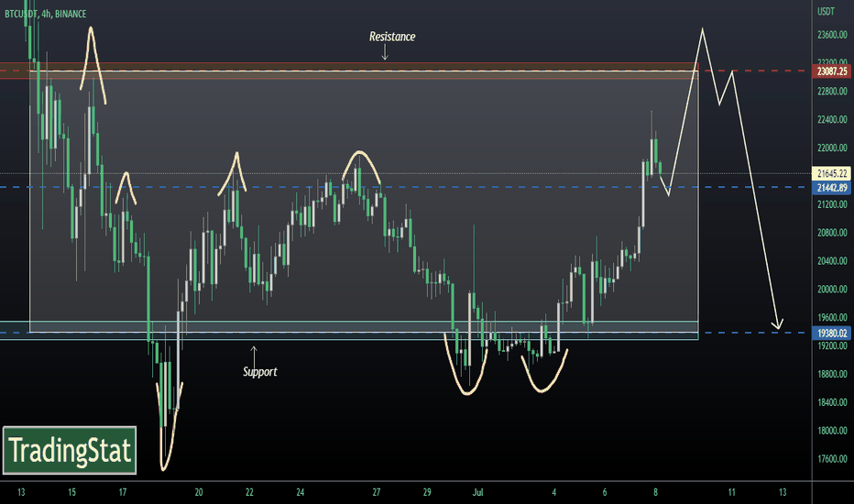Screen dimensions: 854x504
Task: Click the 17600.00 price axis label
Action: [x=832, y=459]
